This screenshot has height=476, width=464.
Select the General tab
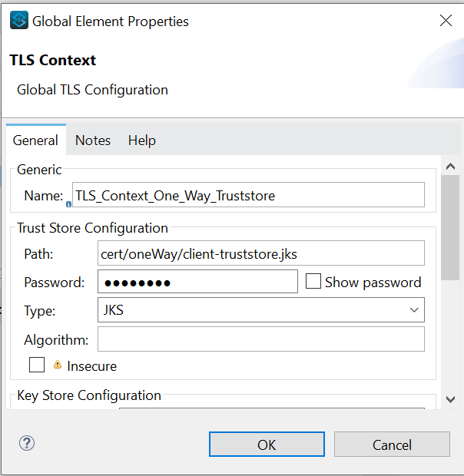coord(35,140)
